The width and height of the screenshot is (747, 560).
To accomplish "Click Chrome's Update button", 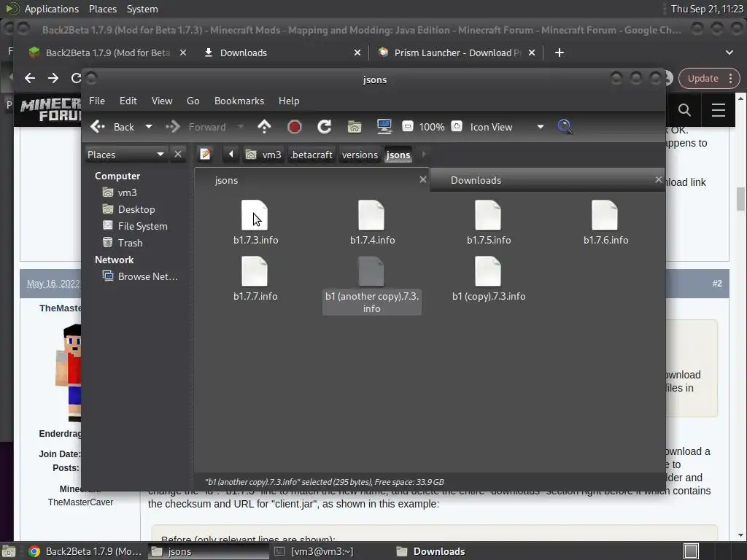I will [709, 79].
